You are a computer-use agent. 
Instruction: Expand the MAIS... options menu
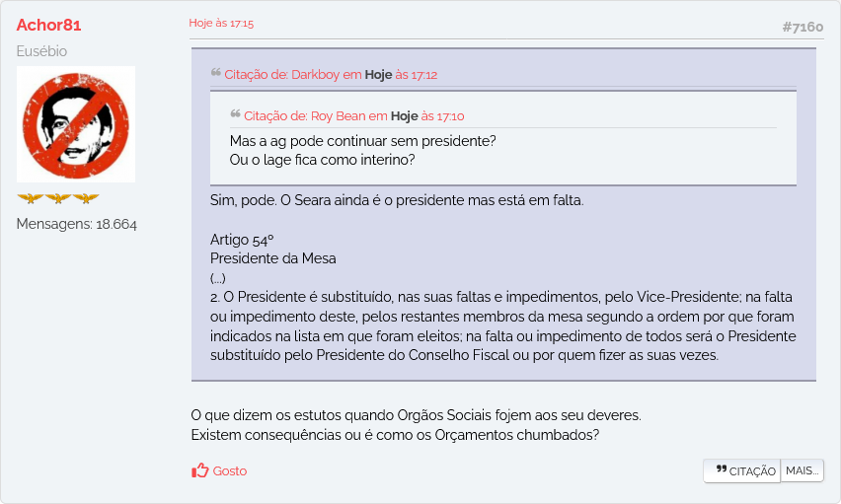point(802,470)
